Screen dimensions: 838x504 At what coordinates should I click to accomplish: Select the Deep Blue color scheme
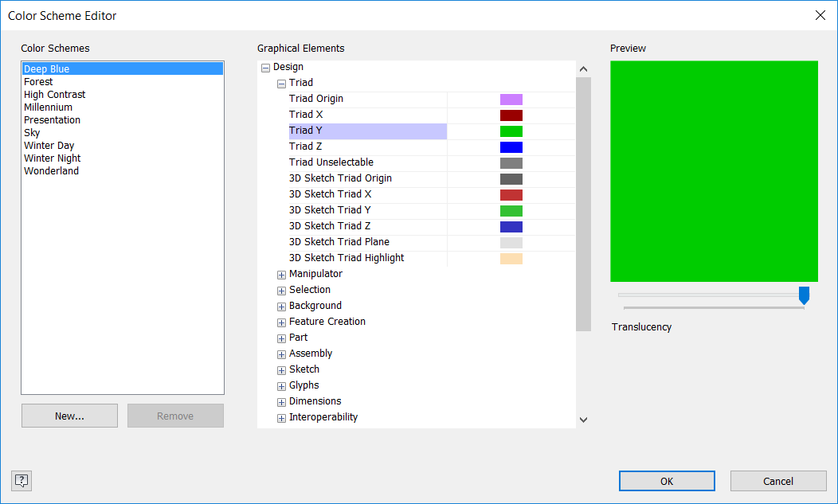click(x=123, y=68)
